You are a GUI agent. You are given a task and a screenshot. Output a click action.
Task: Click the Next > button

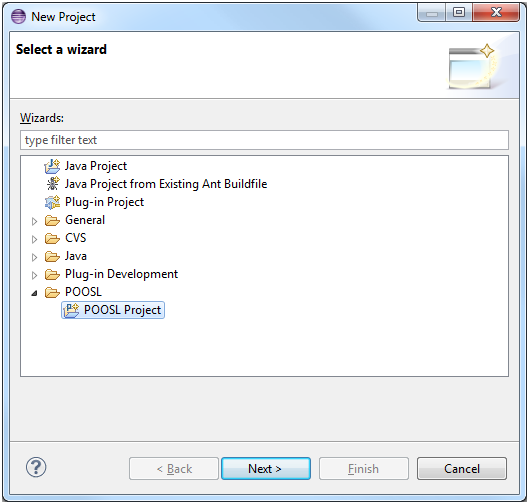click(266, 469)
